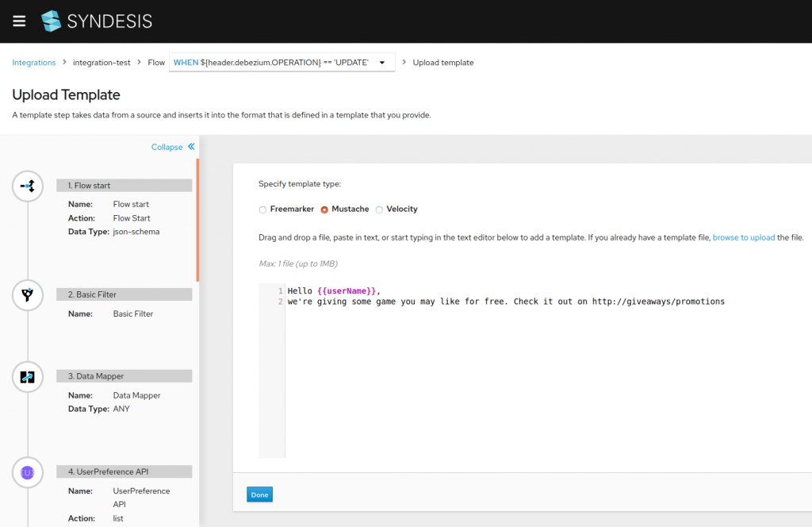This screenshot has height=527, width=812.
Task: Choose the Mustache template type
Action: point(324,210)
